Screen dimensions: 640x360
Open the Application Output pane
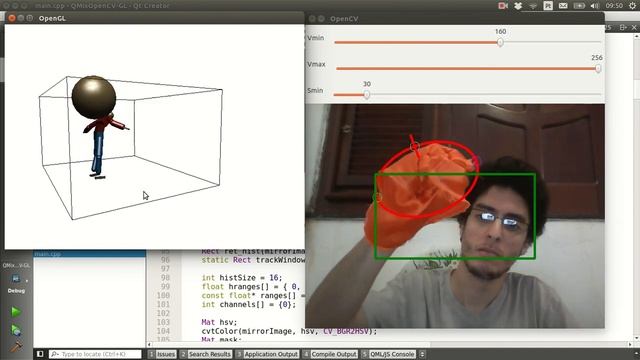[267, 354]
